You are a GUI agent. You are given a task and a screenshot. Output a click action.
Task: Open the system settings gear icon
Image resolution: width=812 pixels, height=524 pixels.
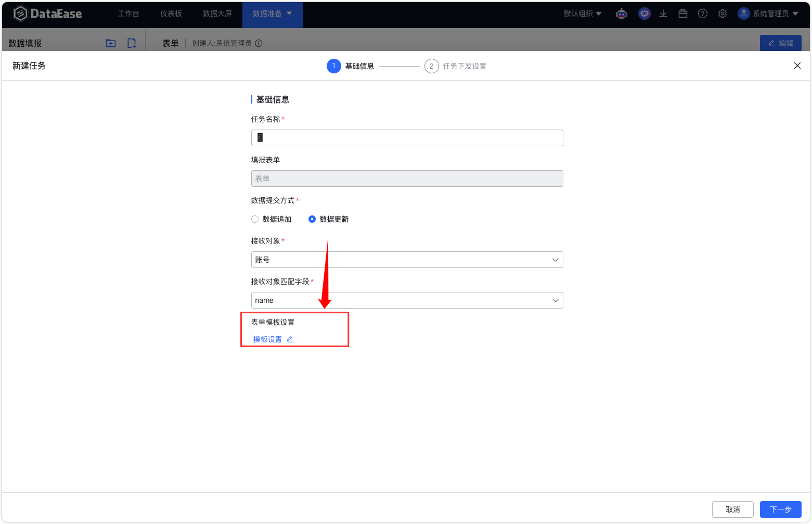coord(723,14)
